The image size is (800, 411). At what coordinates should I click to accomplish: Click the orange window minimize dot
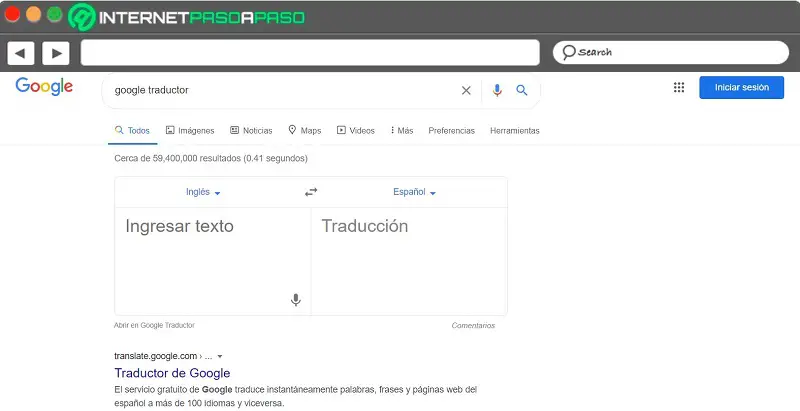tap(34, 14)
